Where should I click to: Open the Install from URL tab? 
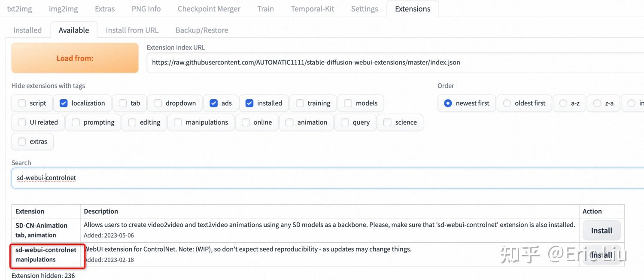tap(132, 30)
